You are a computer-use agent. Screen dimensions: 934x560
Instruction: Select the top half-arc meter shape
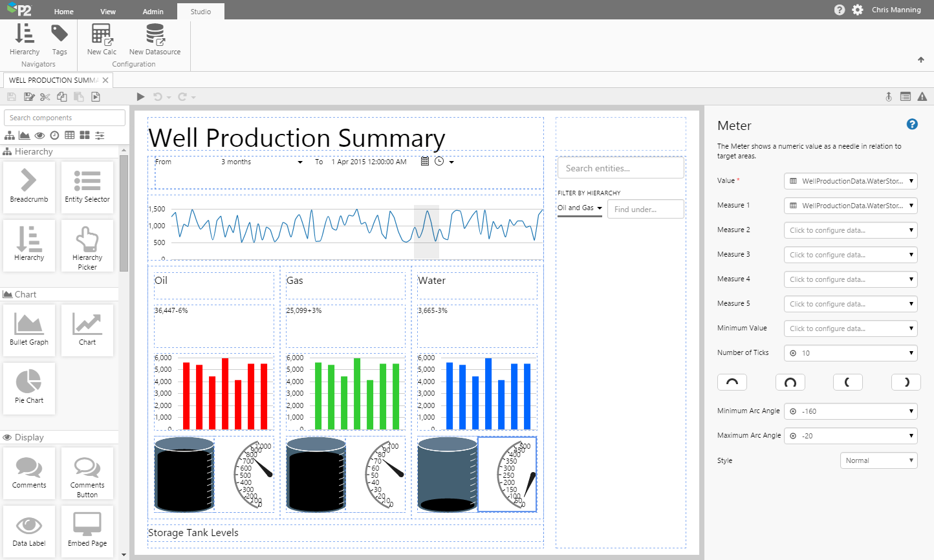point(732,382)
